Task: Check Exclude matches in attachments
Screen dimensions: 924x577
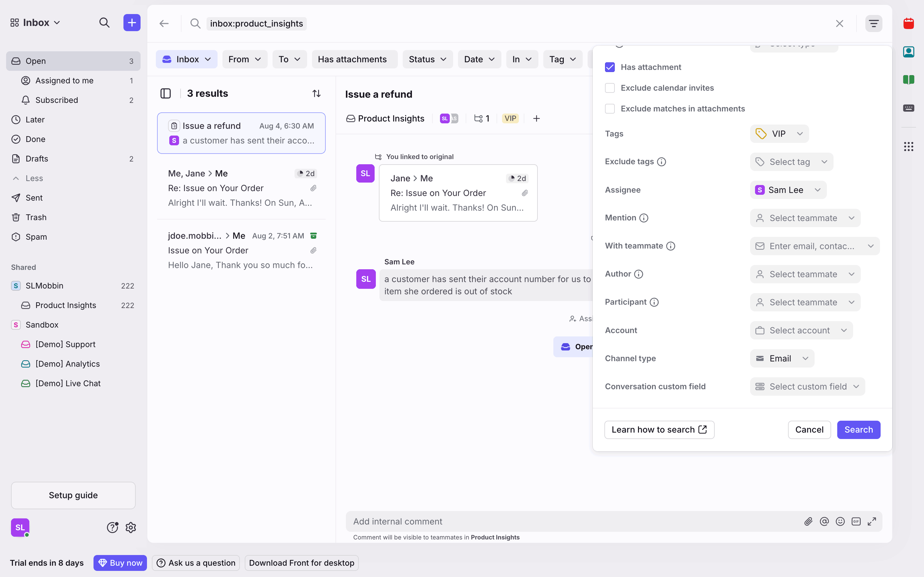Action: click(x=610, y=109)
